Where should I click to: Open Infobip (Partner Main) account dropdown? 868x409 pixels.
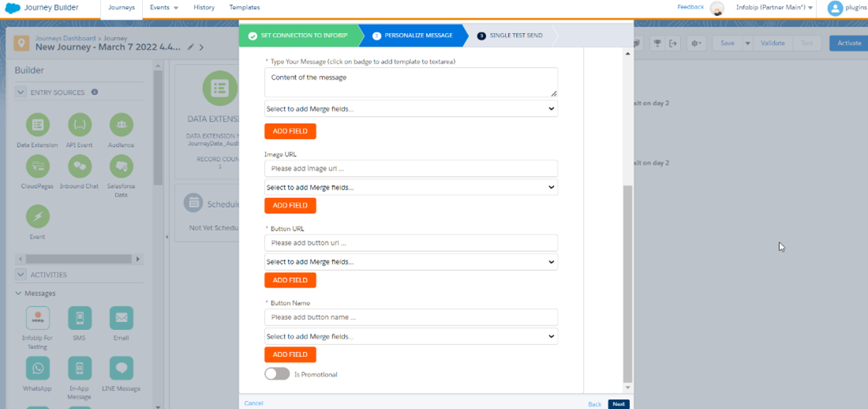click(774, 8)
